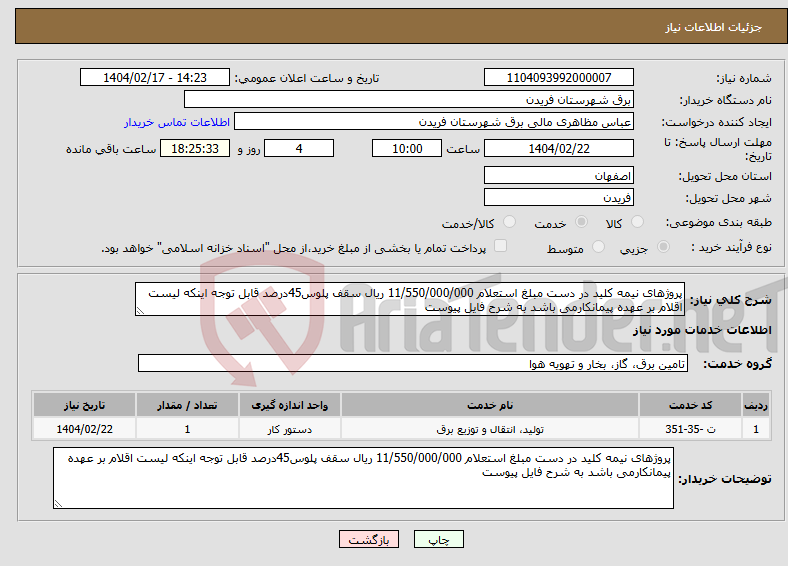Click the چاپ (print) button

tap(438, 539)
